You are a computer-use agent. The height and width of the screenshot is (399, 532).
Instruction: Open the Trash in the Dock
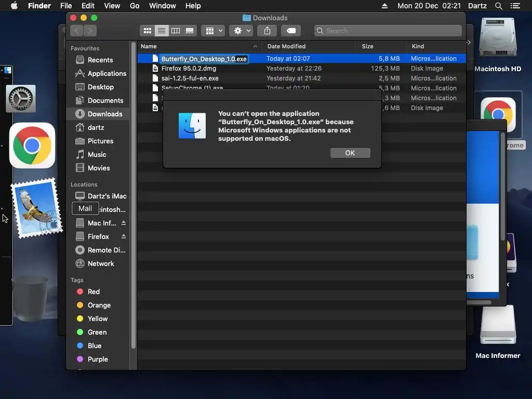(30, 298)
